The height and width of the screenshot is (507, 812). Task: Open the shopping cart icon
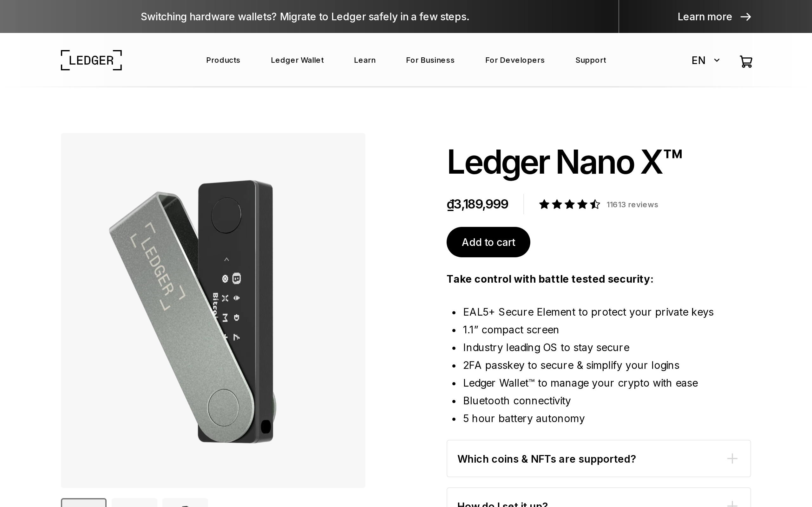pyautogui.click(x=746, y=61)
